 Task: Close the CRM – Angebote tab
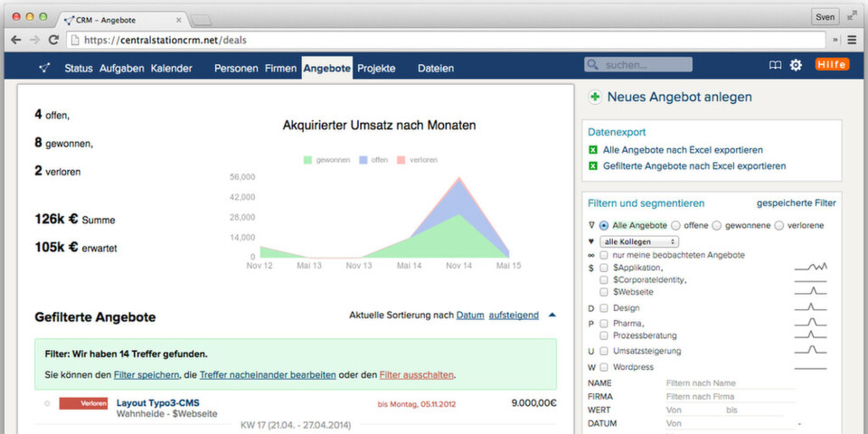coord(179,20)
